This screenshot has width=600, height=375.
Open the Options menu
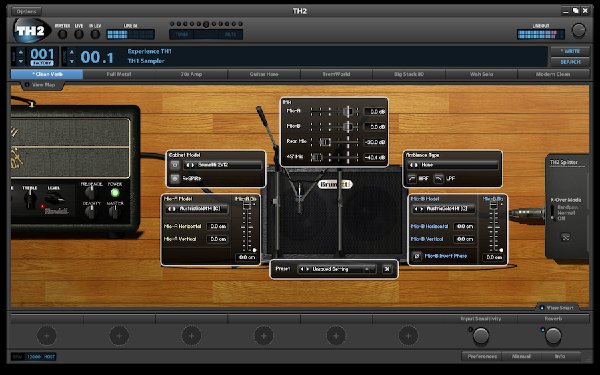[26, 11]
